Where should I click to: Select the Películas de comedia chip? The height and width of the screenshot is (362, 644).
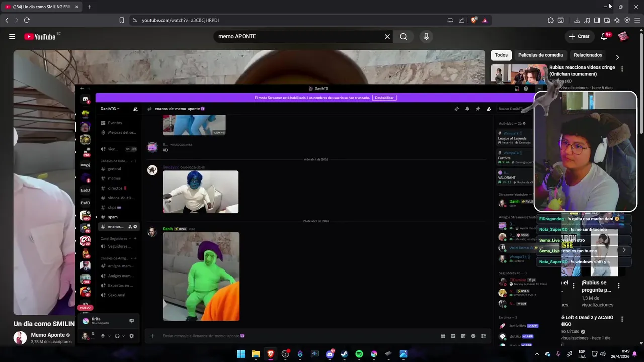pyautogui.click(x=540, y=55)
